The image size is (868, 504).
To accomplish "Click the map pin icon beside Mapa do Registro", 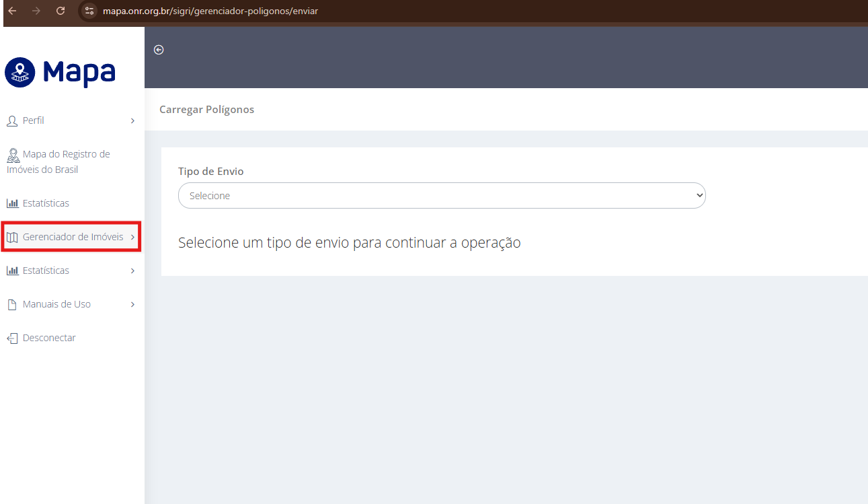I will (x=13, y=155).
